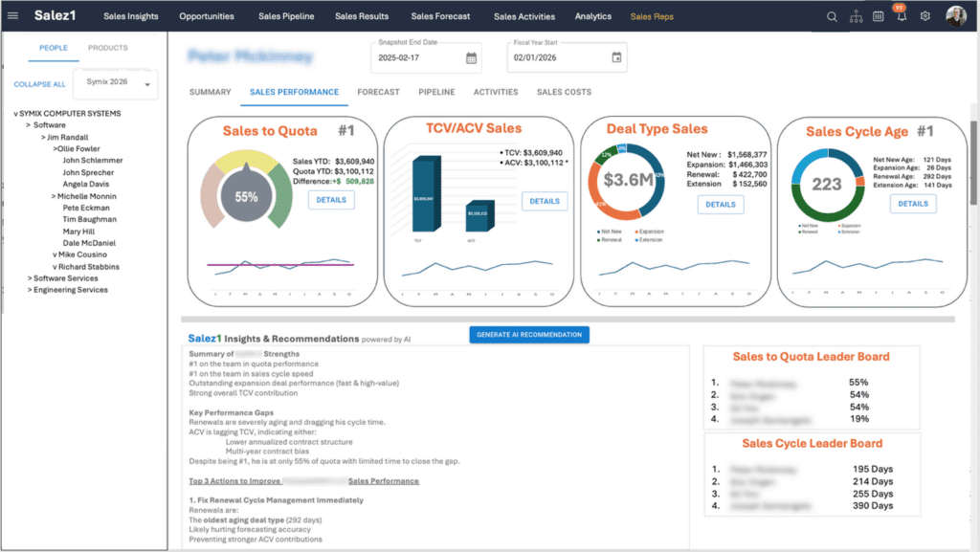Image resolution: width=980 pixels, height=552 pixels.
Task: Open notifications bell icon
Action: pyautogui.click(x=901, y=17)
